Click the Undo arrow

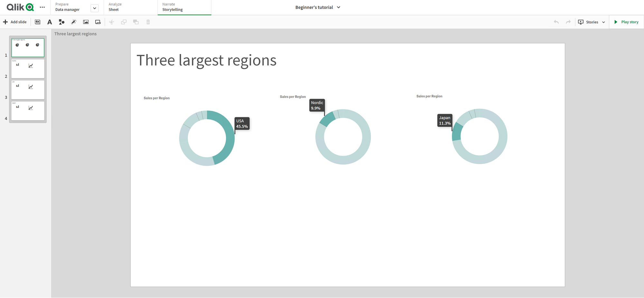(556, 22)
